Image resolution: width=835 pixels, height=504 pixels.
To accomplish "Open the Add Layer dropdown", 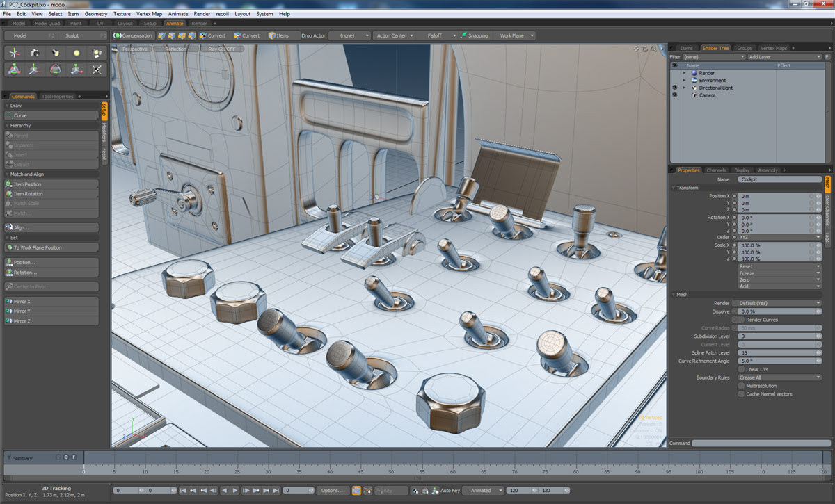I will [784, 57].
